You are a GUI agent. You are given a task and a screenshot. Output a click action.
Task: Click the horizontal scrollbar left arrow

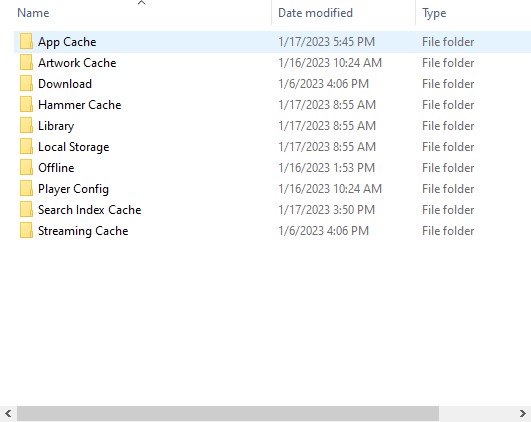8,414
